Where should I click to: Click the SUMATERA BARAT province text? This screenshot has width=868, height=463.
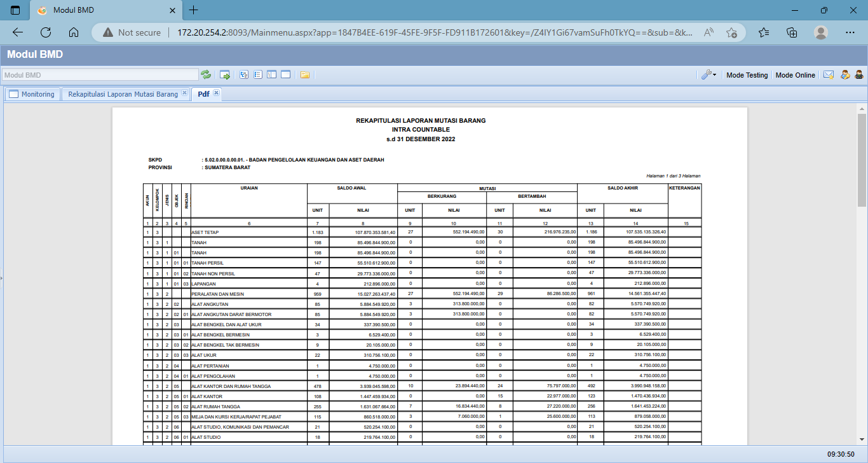tap(227, 168)
